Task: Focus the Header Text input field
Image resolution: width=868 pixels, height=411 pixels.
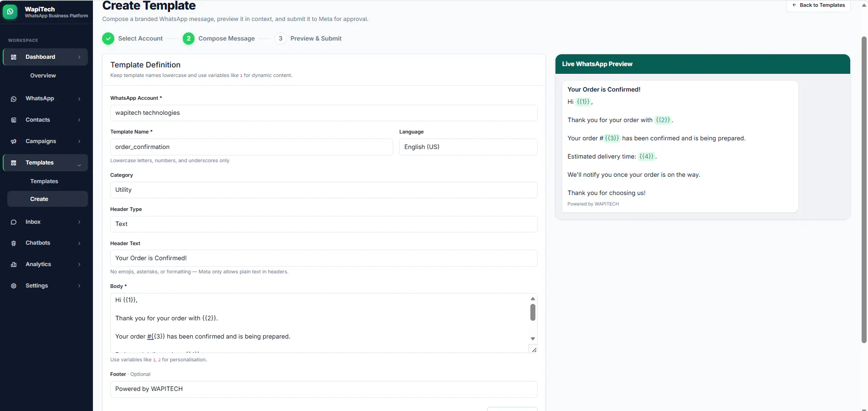Action: [x=324, y=258]
